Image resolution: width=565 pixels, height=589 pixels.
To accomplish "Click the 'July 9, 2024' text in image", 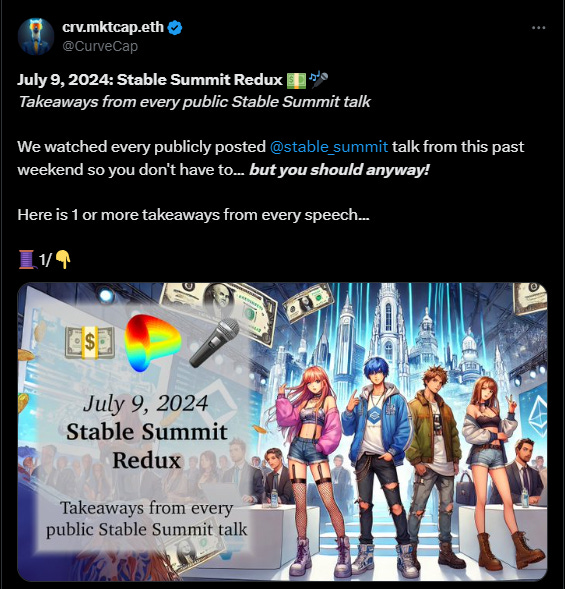I will (x=146, y=403).
